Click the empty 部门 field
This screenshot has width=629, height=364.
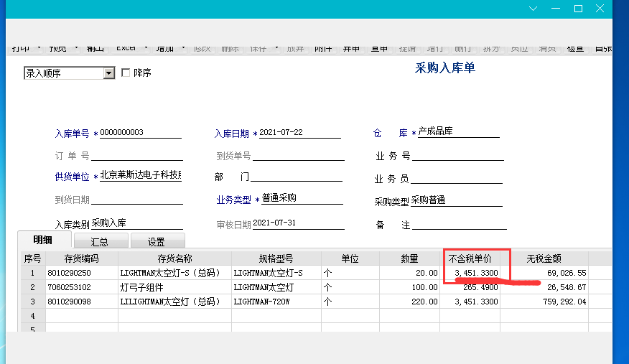(296, 177)
